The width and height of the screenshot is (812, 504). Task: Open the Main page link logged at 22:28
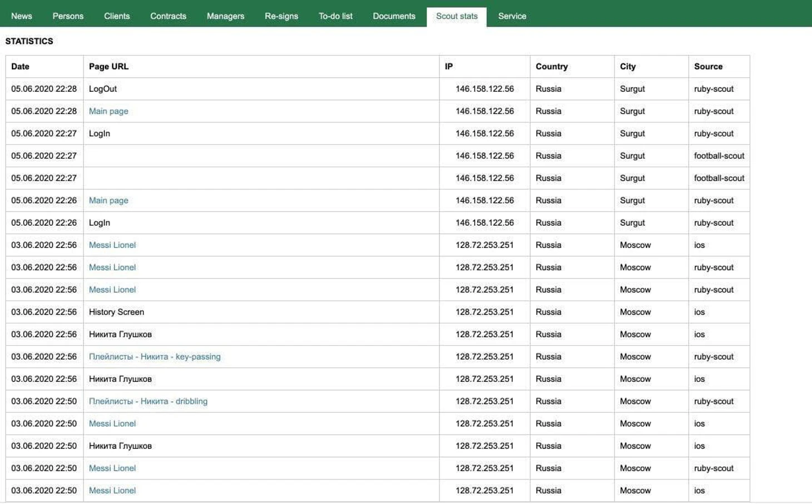click(108, 111)
